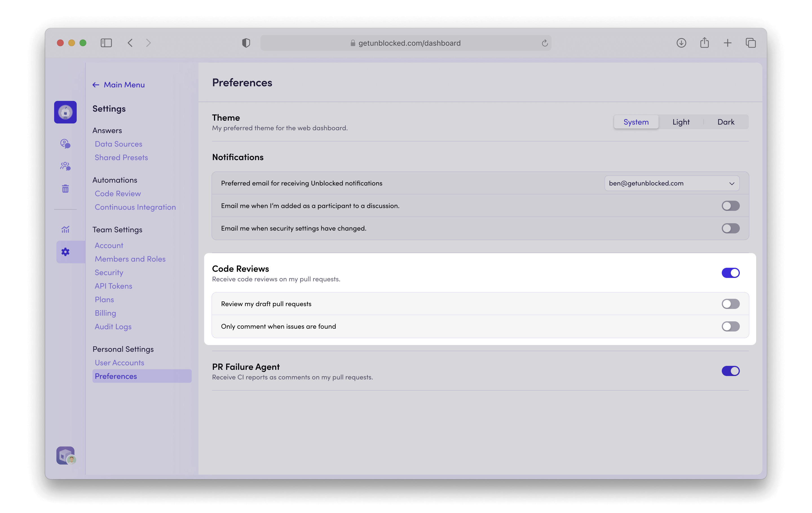Image resolution: width=812 pixels, height=513 pixels.
Task: Expand ben@getunblocked.com email selector
Action: click(x=671, y=183)
